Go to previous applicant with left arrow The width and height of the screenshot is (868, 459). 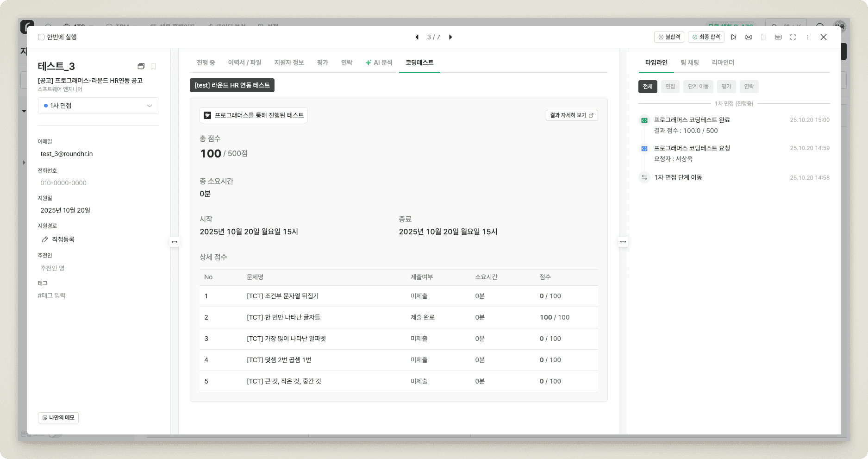pyautogui.click(x=417, y=37)
